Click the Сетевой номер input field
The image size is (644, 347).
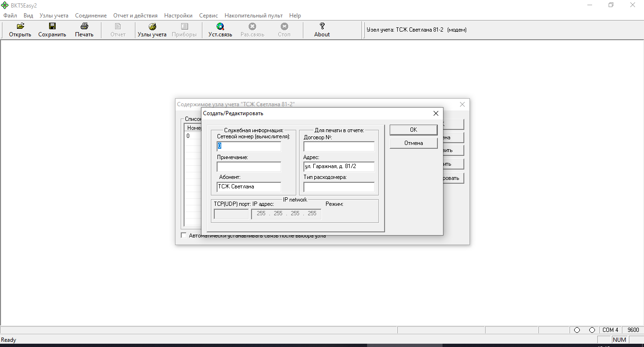[x=249, y=146]
